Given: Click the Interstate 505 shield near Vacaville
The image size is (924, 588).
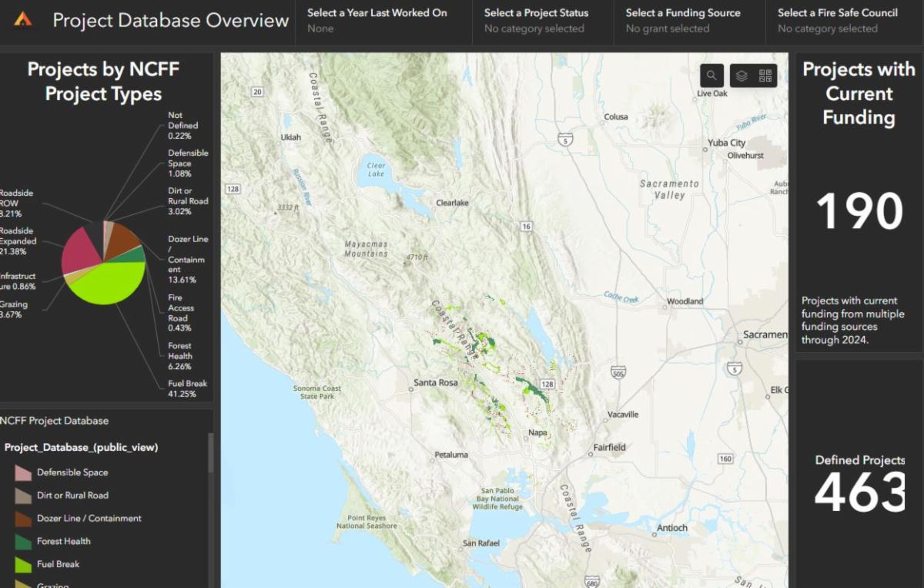Looking at the screenshot, I should (618, 373).
